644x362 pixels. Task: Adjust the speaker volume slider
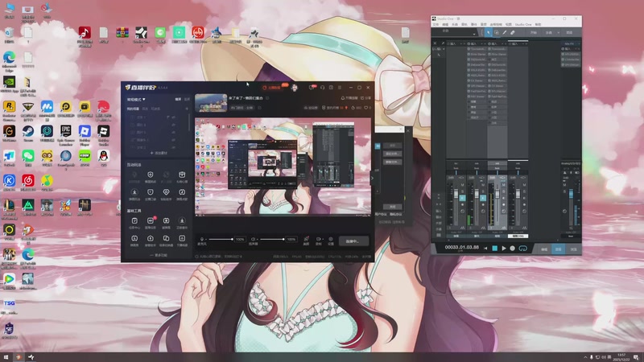tap(272, 239)
